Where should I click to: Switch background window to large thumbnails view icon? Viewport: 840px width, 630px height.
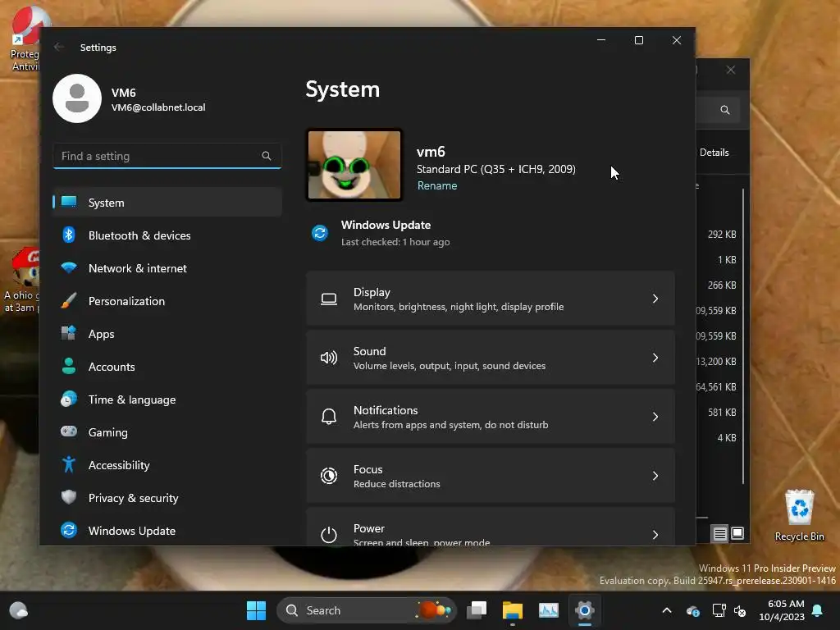[737, 533]
